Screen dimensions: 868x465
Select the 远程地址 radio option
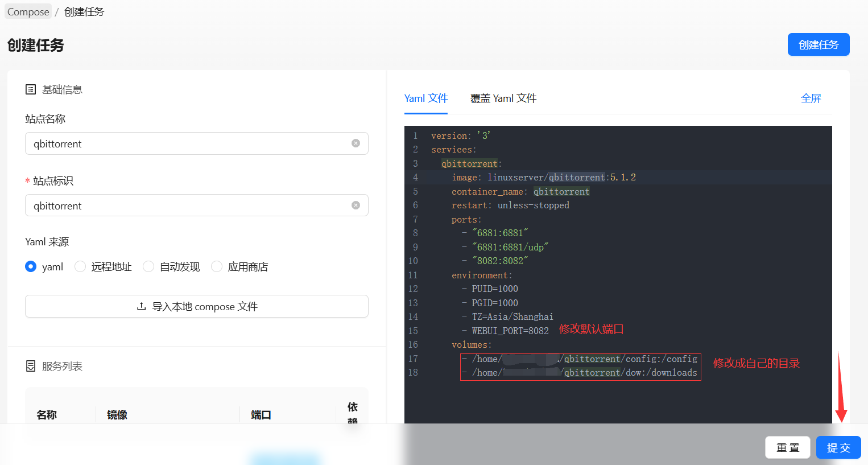coord(80,266)
